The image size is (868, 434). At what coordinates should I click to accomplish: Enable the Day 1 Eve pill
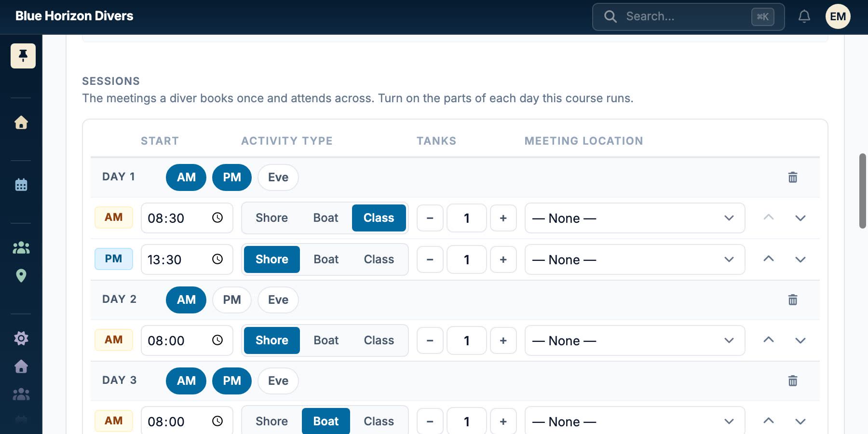[x=278, y=177]
